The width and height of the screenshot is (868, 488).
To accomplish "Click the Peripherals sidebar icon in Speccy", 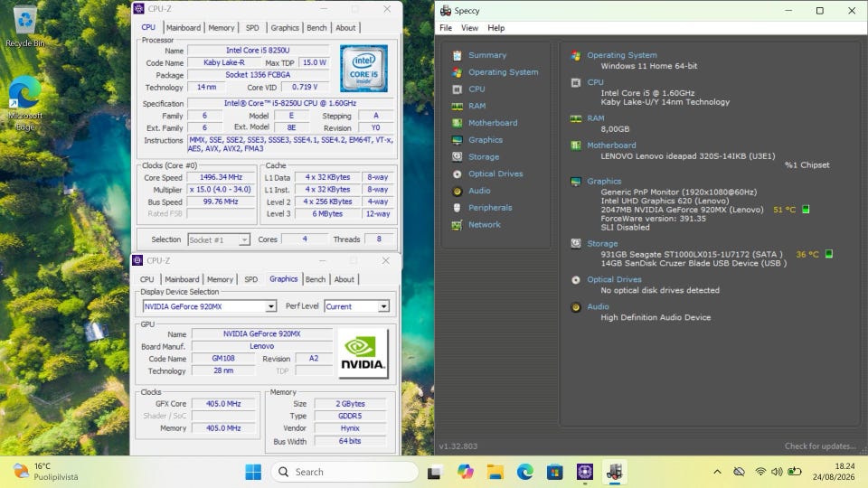I will point(457,208).
